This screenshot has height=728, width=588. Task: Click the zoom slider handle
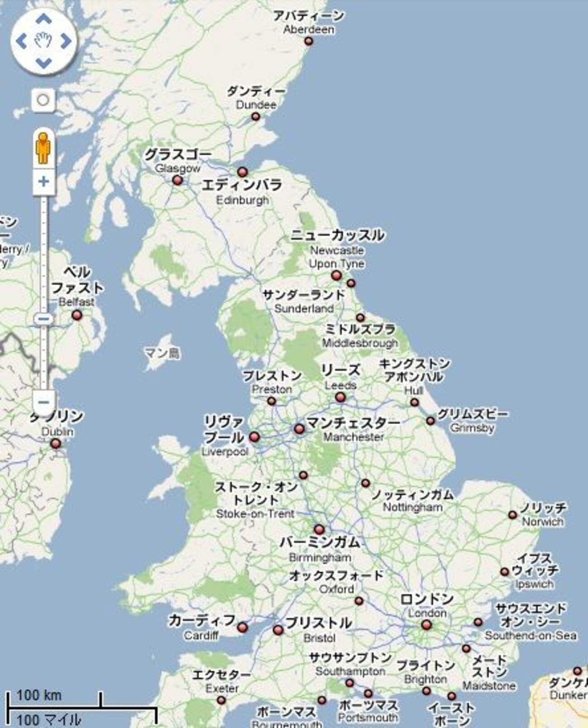point(44,319)
